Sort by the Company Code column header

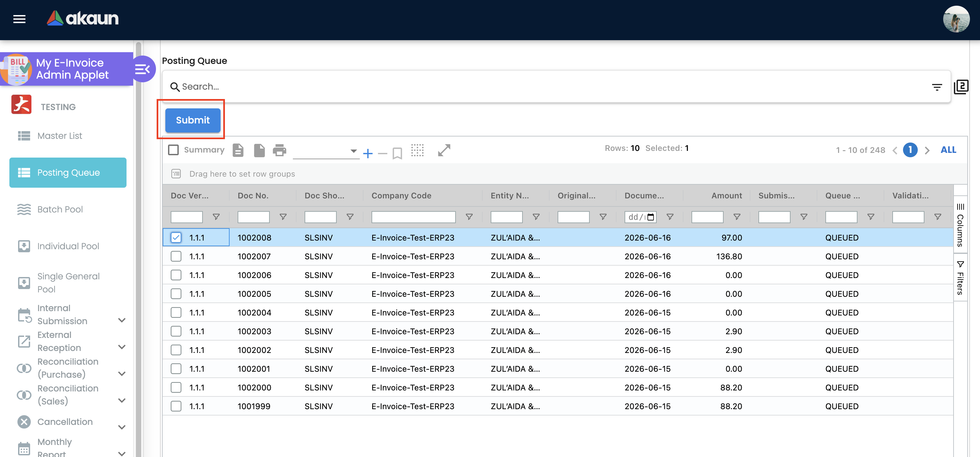click(401, 195)
